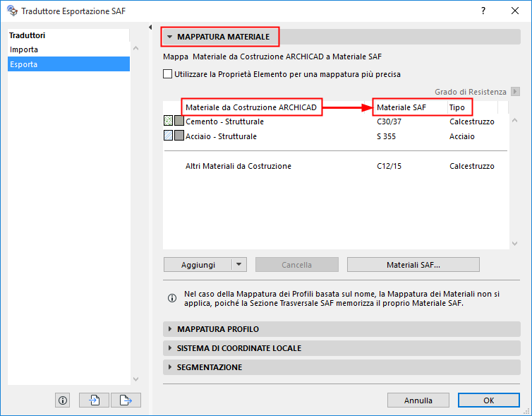
Task: Click the gray surface swatch for Cemento - Strutturale
Action: point(179,121)
